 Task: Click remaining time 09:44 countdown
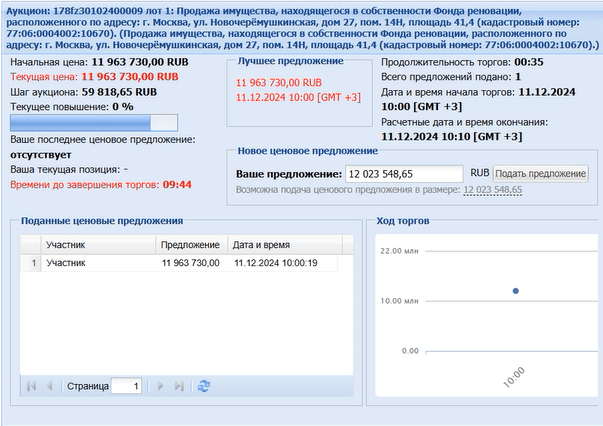click(x=177, y=185)
